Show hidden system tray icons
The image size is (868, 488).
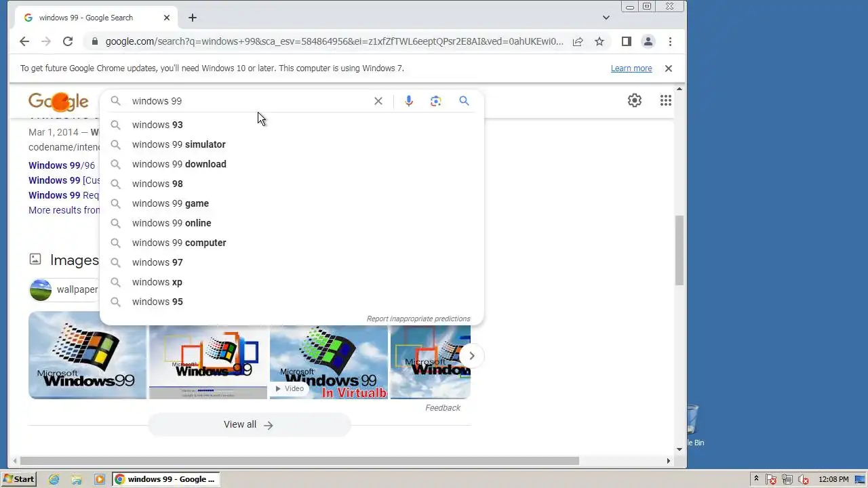[756, 479]
